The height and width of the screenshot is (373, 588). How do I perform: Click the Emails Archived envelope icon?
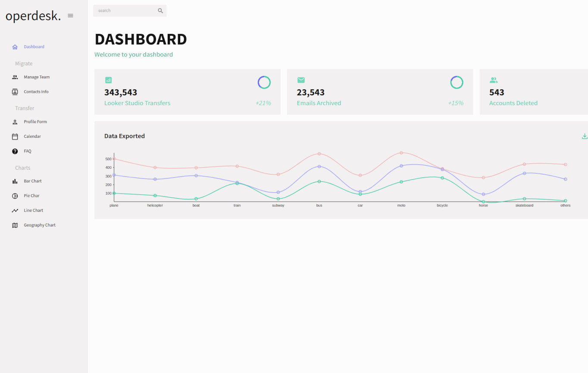[x=301, y=80]
